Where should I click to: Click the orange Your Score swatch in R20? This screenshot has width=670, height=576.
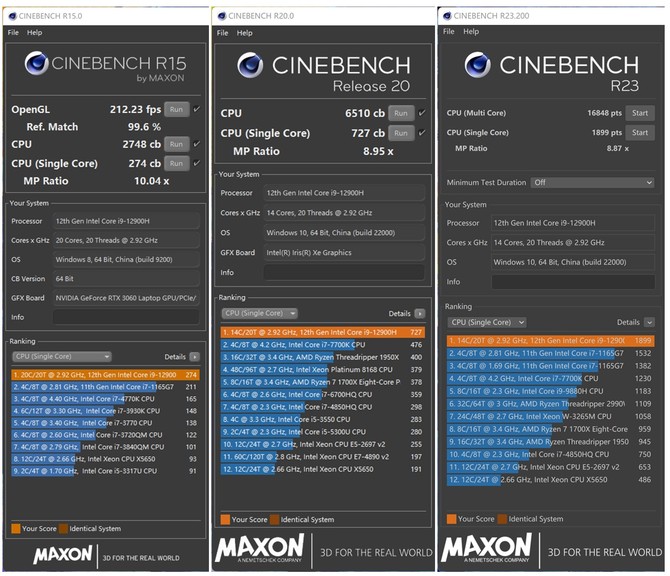[x=224, y=519]
